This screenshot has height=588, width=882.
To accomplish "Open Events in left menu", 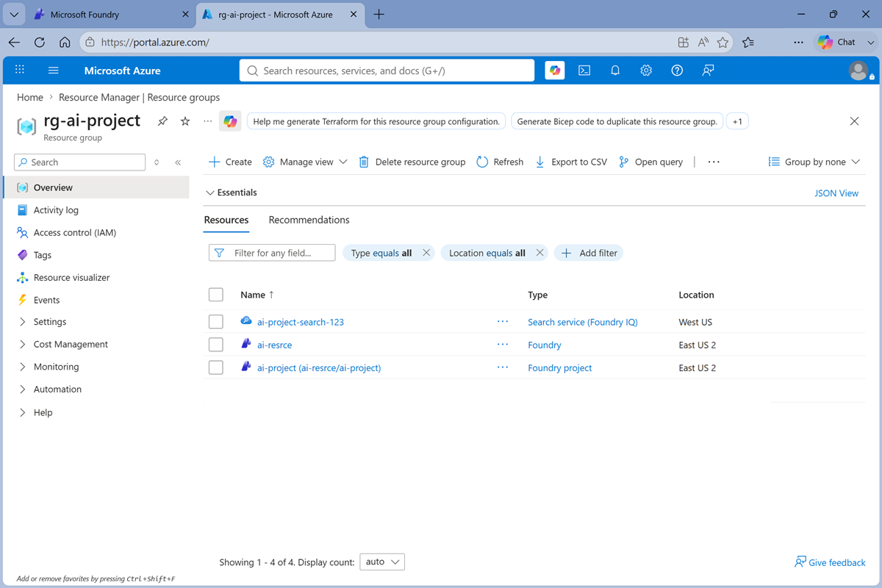I will pos(46,300).
